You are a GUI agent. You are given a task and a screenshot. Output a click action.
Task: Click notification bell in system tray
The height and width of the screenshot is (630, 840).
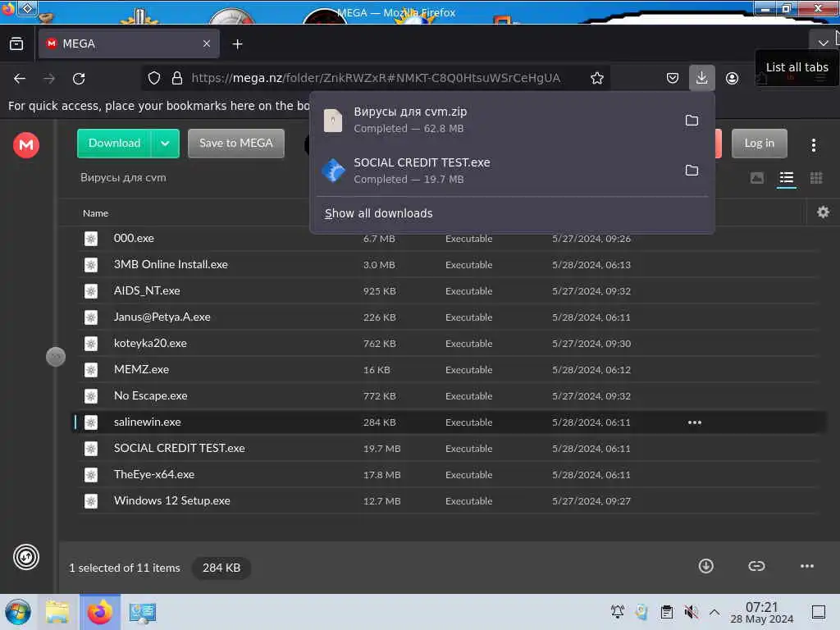tap(617, 612)
